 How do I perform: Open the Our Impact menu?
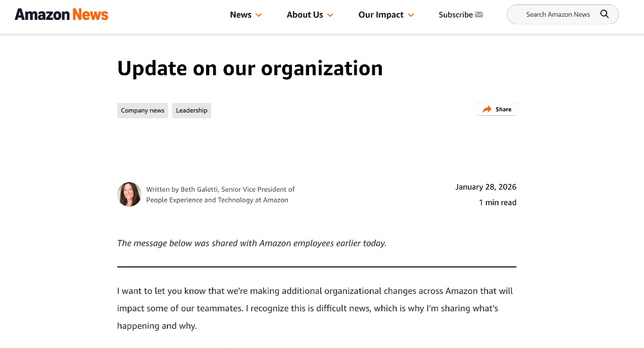pyautogui.click(x=381, y=15)
